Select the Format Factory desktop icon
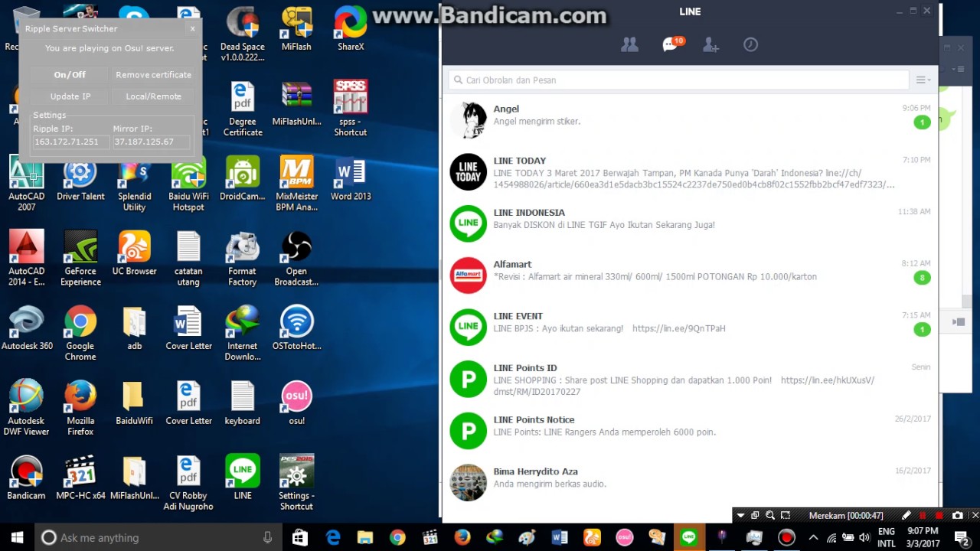980x551 pixels. 242,259
